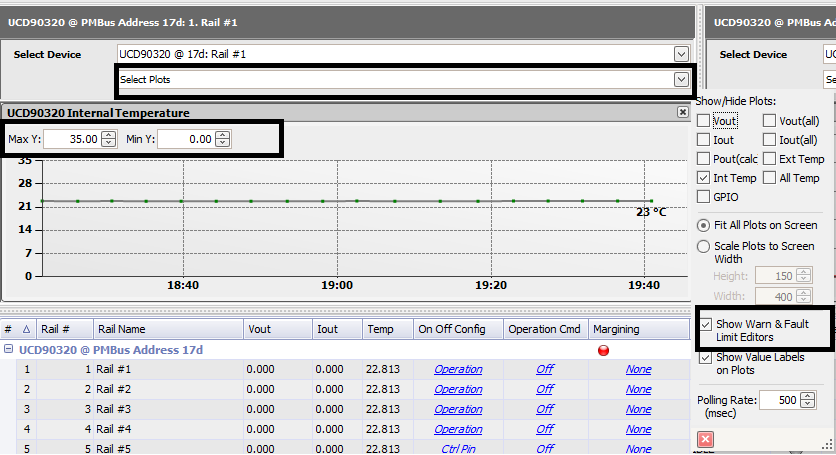
Task: Select the Rail #4 name cell
Action: pyautogui.click(x=168, y=429)
